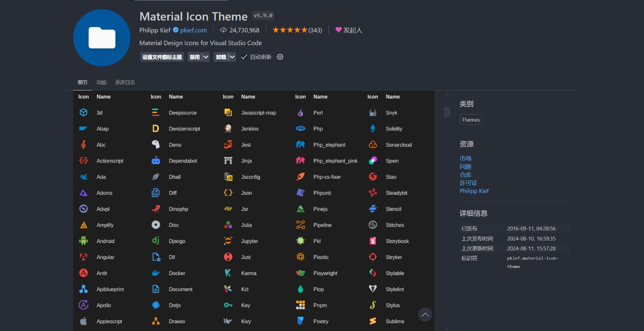Open the extension settings gear icon
The height and width of the screenshot is (331, 644).
coord(280,57)
